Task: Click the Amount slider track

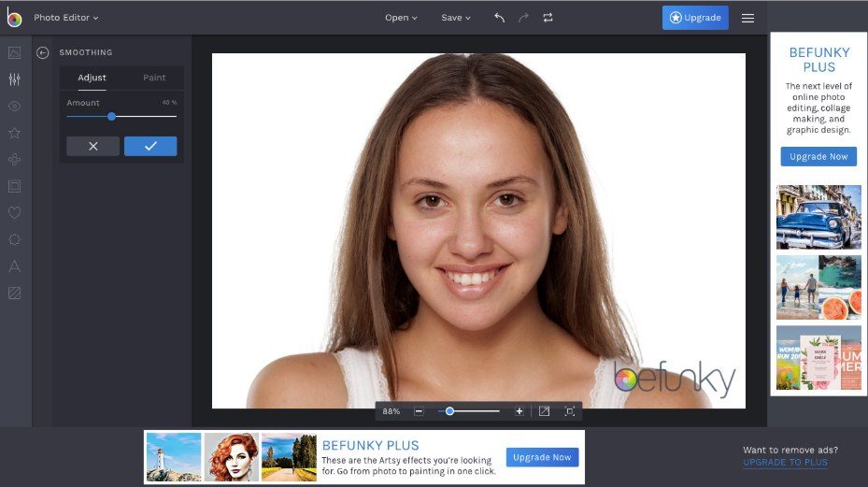Action: point(140,117)
